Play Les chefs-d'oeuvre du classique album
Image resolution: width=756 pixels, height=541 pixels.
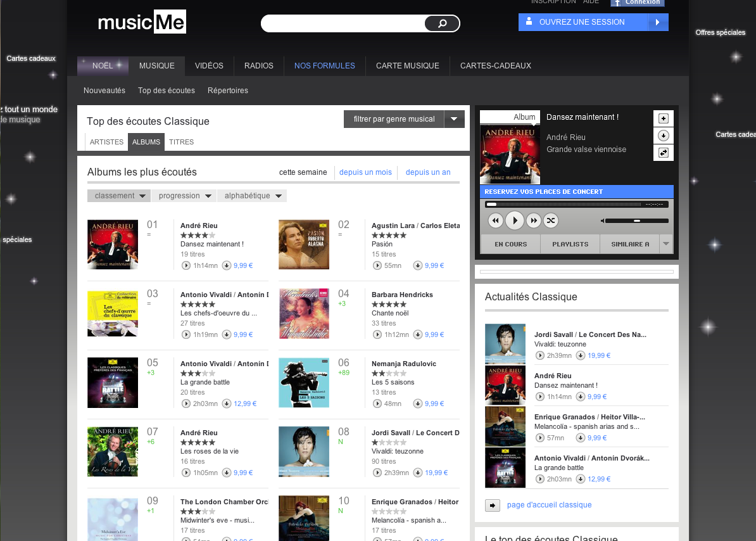186,334
